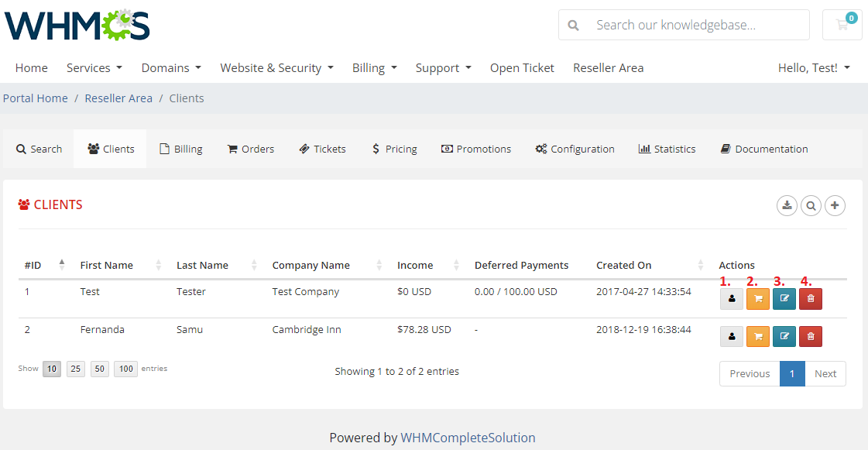Switch to the Search tab

click(x=39, y=149)
